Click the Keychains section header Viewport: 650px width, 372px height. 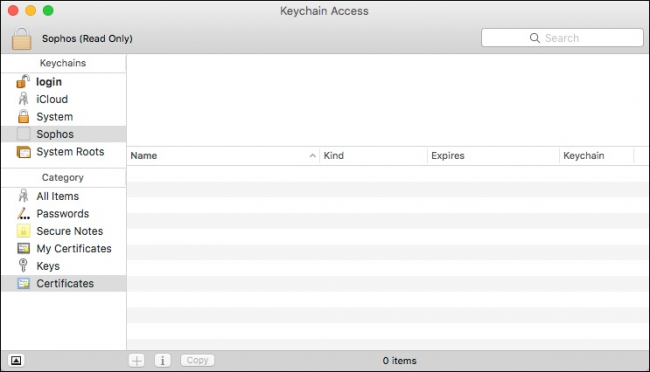pyautogui.click(x=63, y=63)
